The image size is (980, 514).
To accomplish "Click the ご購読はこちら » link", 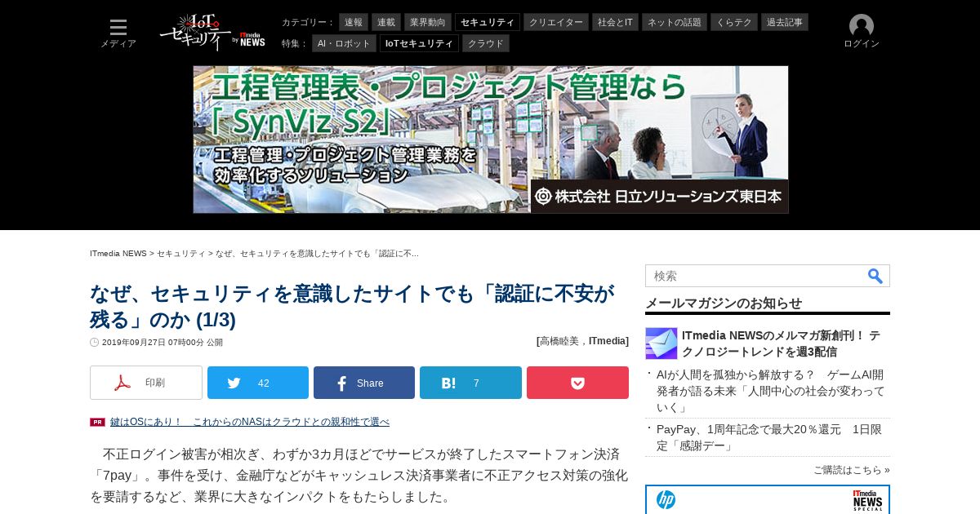I will (852, 470).
